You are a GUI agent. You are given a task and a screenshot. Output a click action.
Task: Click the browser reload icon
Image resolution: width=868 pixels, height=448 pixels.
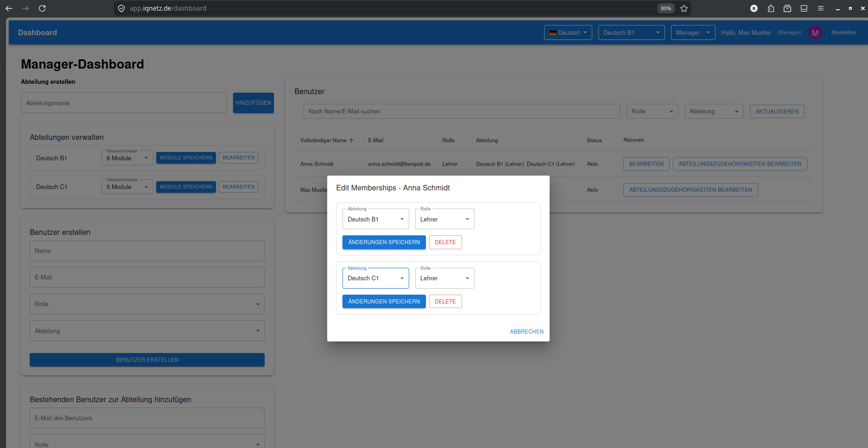tap(42, 8)
